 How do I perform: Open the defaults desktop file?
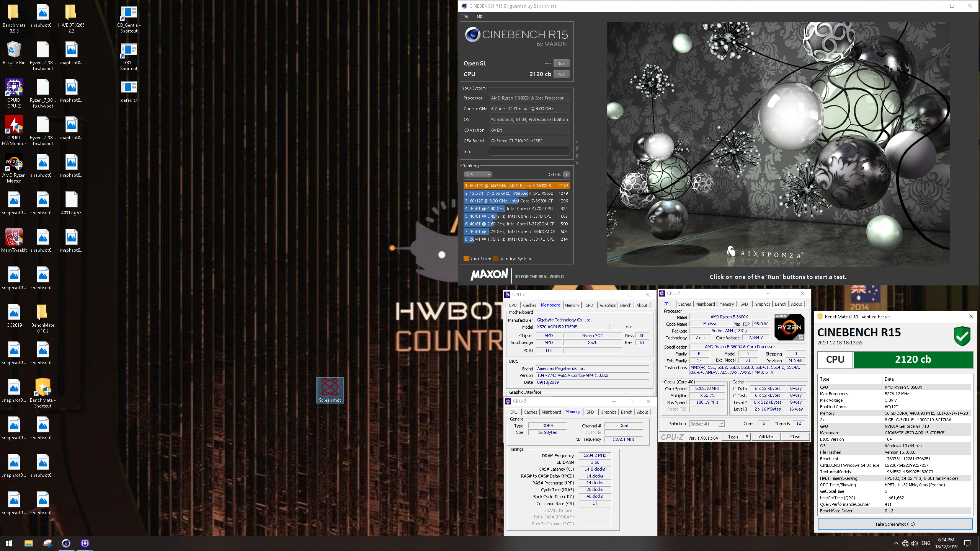click(x=129, y=91)
